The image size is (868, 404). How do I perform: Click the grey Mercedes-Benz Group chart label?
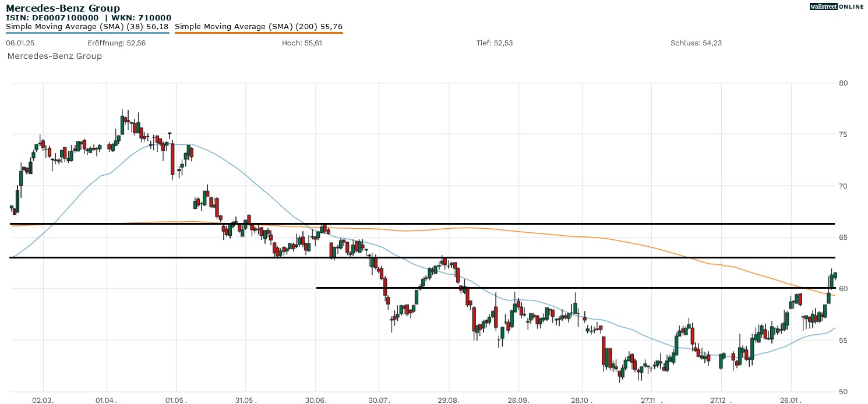pyautogui.click(x=54, y=56)
